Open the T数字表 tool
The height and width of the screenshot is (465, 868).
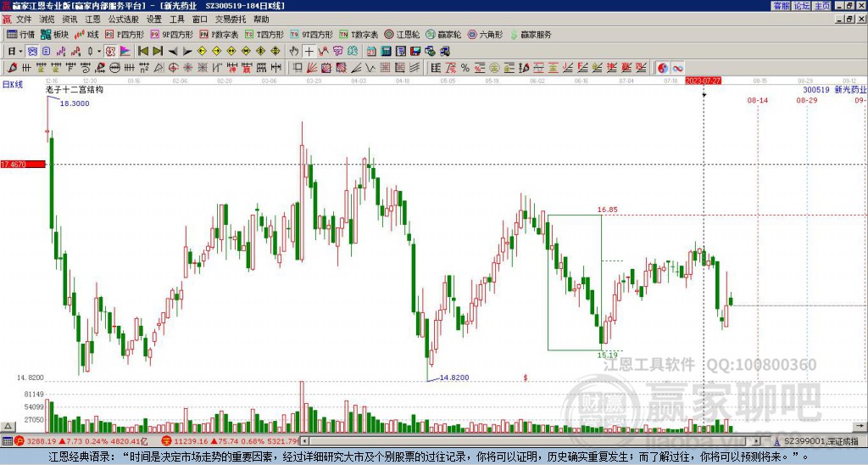point(359,34)
